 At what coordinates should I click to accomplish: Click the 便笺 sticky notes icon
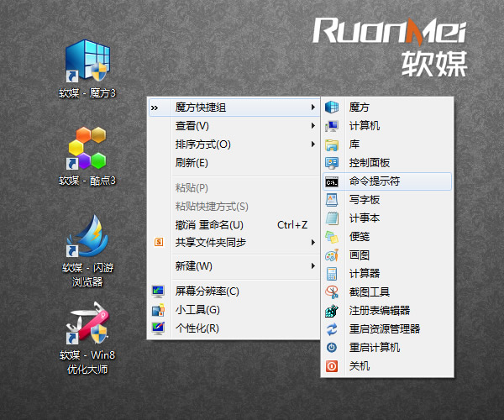click(x=332, y=237)
